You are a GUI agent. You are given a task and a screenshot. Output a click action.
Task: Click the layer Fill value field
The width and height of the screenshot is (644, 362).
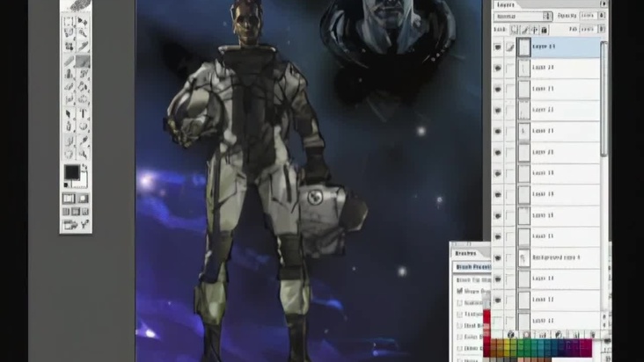pos(588,29)
